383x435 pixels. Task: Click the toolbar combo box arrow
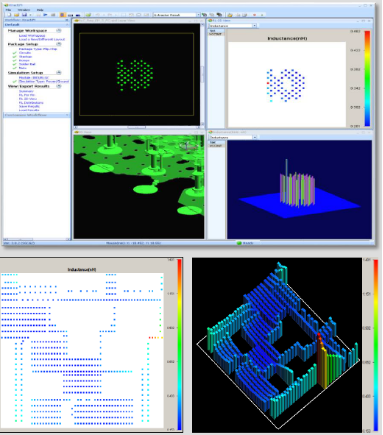(198, 15)
